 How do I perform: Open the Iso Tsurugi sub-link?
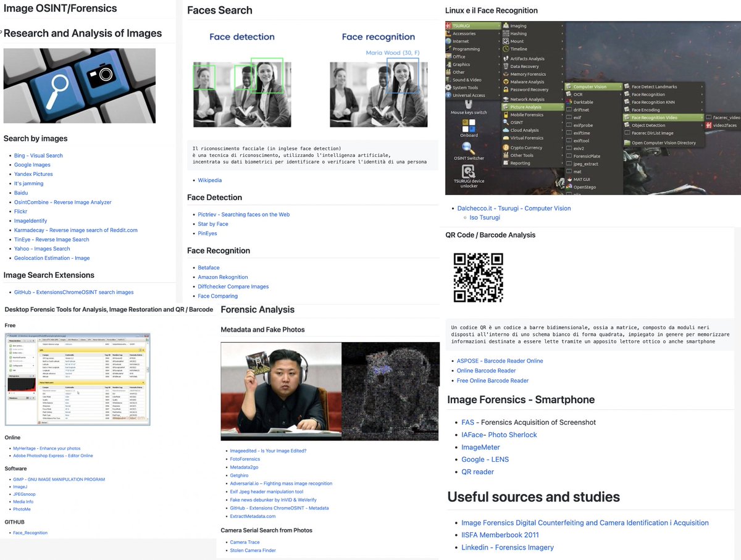485,218
